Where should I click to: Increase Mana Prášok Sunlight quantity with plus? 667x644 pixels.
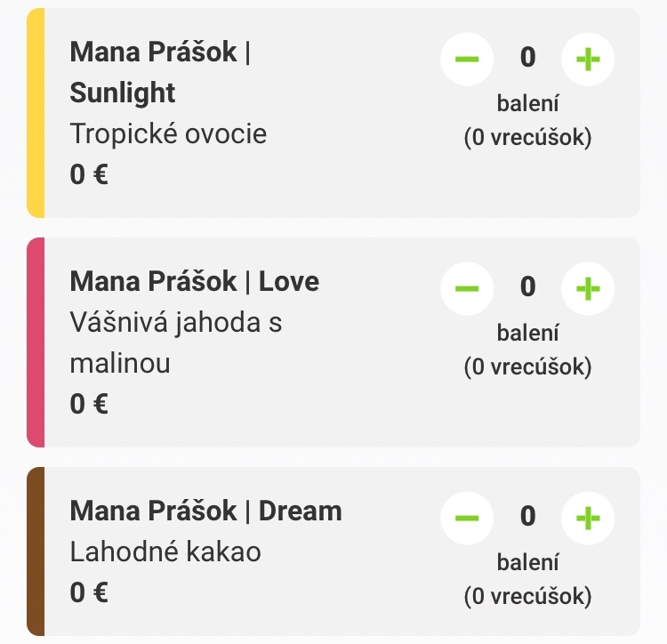(588, 59)
